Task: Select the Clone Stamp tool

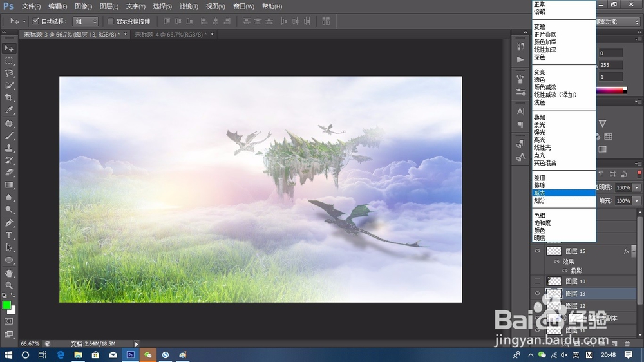Action: click(x=8, y=148)
